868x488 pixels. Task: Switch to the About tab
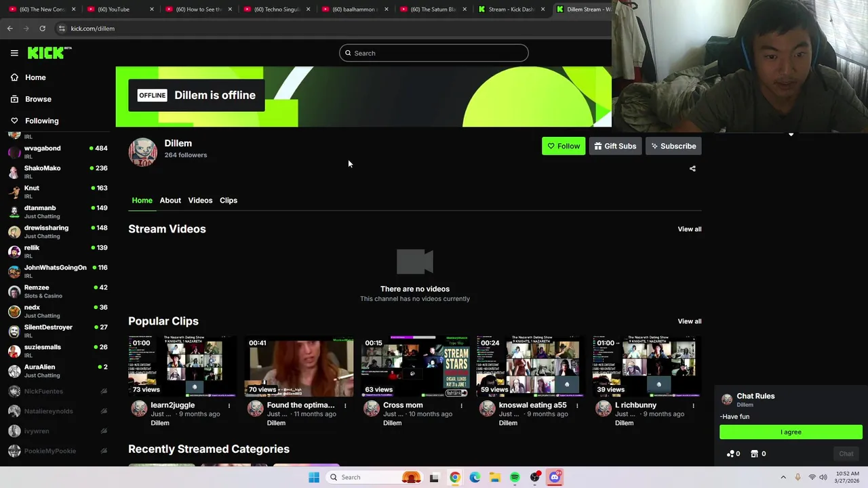(x=170, y=200)
